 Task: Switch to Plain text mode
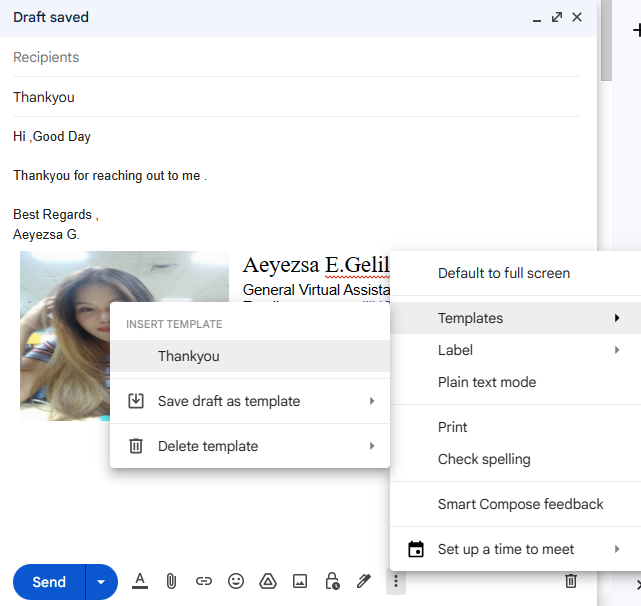coord(515,382)
